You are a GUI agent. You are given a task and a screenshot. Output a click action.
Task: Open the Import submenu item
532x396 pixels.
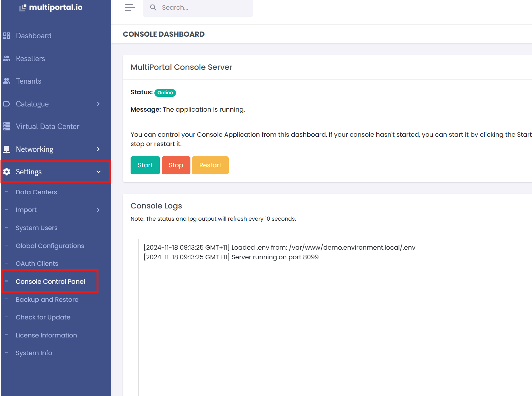click(26, 210)
